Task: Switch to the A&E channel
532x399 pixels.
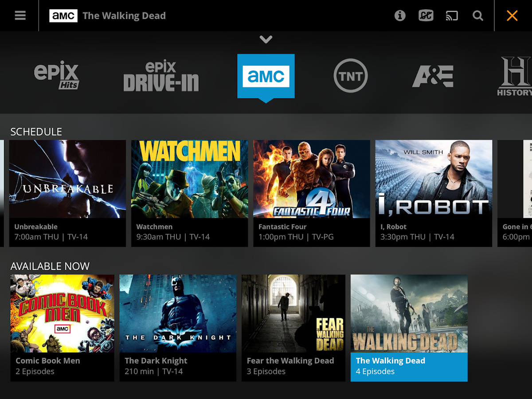Action: tap(433, 76)
